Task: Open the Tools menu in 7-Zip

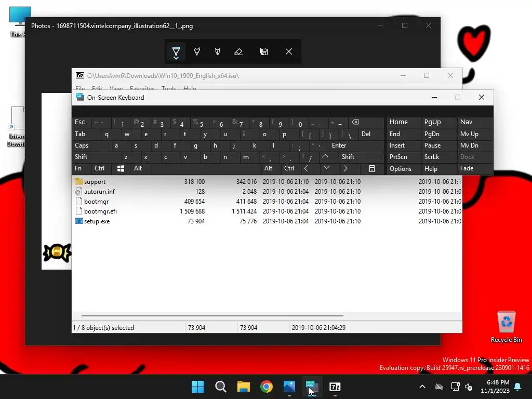Action: pyautogui.click(x=169, y=88)
